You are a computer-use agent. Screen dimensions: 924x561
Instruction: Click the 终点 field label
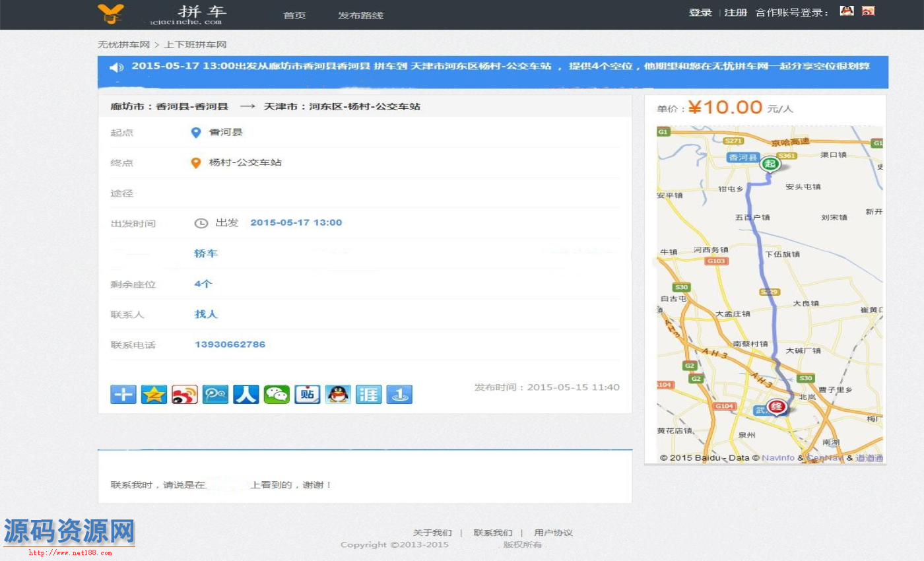tap(122, 163)
